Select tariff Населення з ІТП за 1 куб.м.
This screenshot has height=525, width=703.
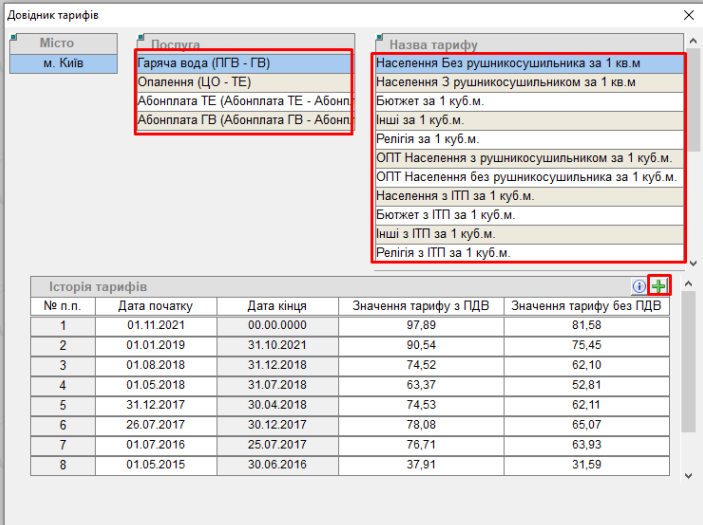[527, 196]
